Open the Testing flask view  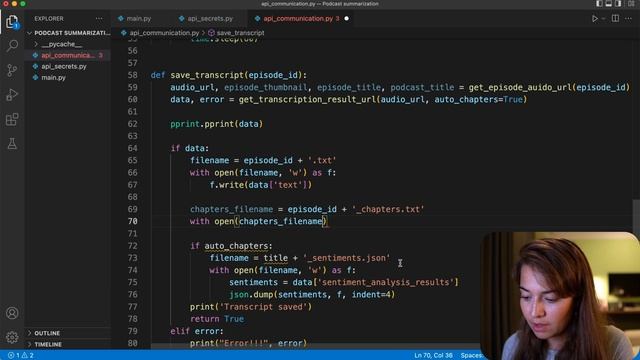(x=12, y=144)
